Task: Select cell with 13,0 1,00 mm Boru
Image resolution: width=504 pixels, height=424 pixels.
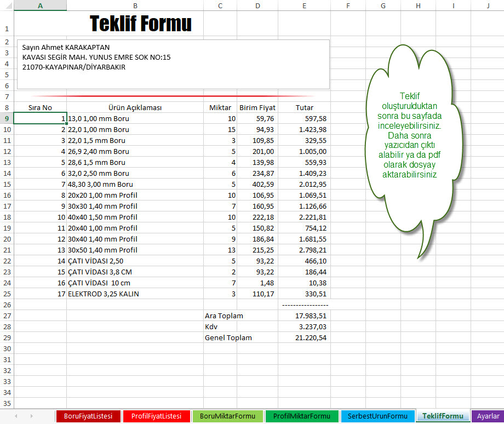Action: [x=135, y=118]
